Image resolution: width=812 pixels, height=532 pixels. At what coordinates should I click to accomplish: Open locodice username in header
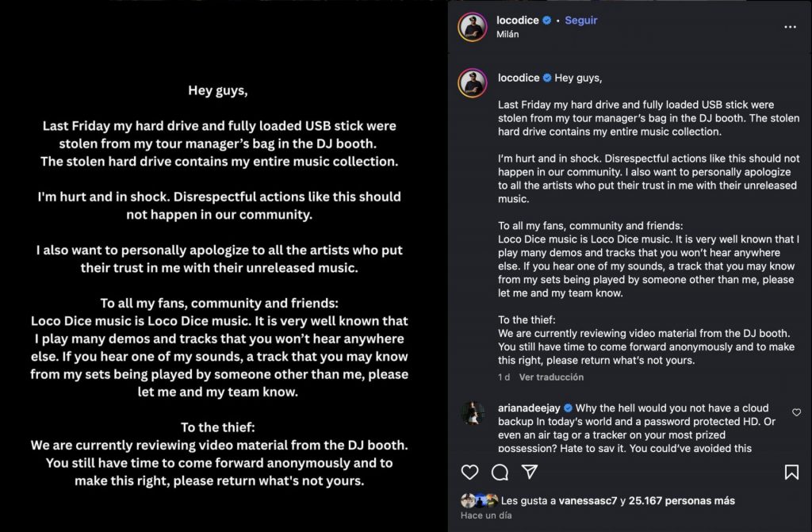pyautogui.click(x=519, y=21)
